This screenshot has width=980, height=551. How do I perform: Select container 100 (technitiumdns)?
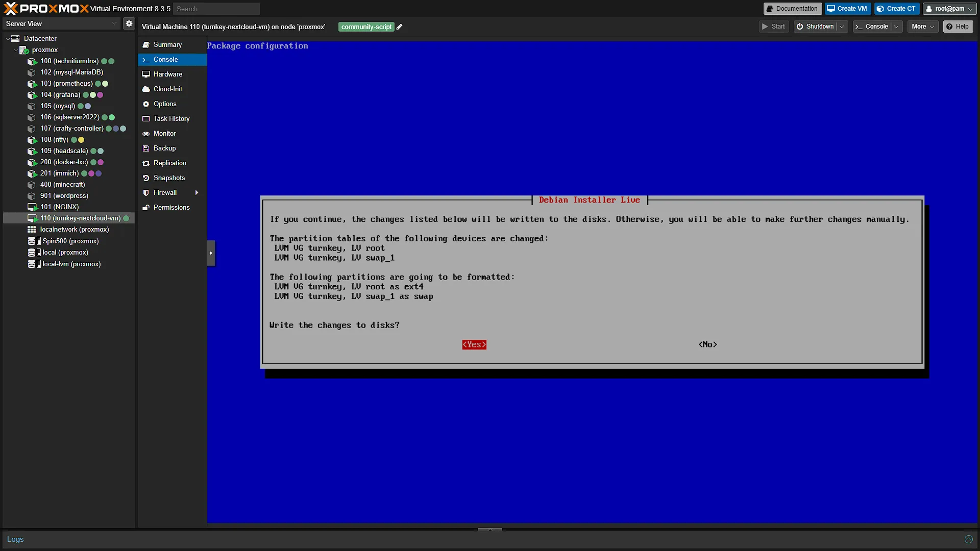[69, 61]
